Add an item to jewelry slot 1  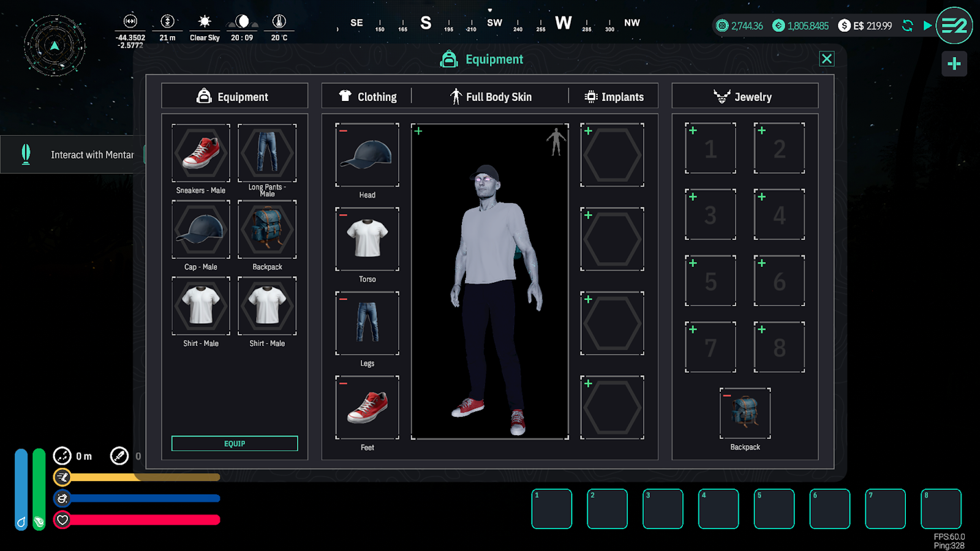coord(693,130)
